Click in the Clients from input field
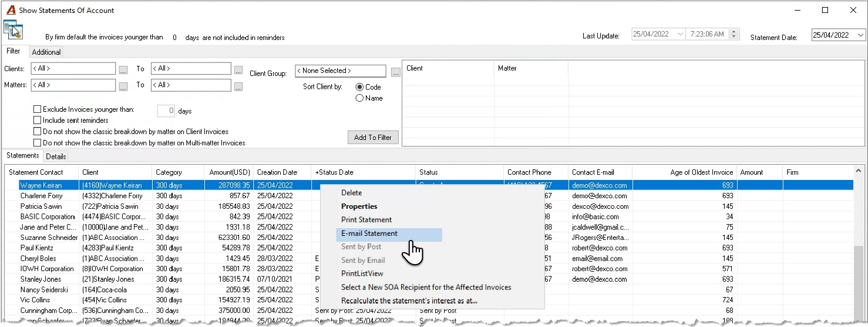868x327 pixels. (x=73, y=69)
